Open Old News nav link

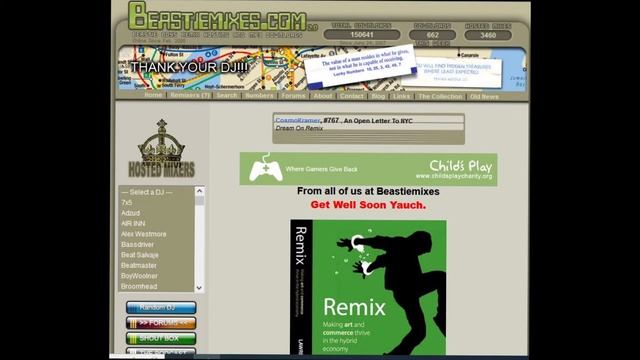coord(484,97)
